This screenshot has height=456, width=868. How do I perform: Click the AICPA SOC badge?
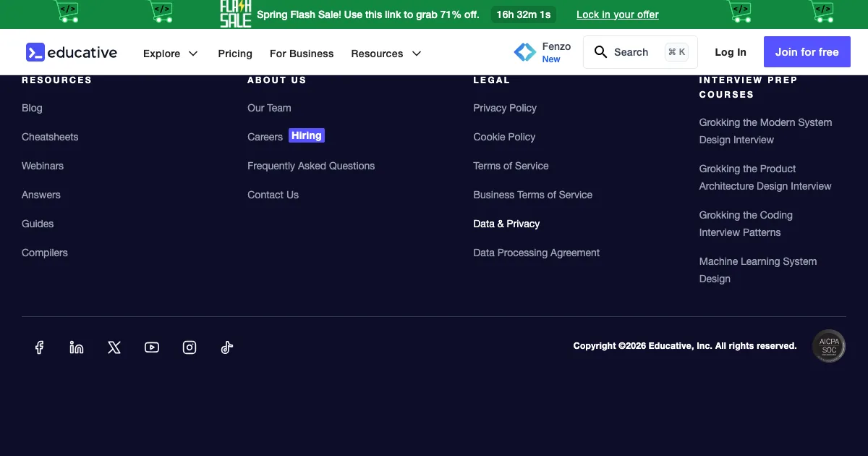pos(828,346)
